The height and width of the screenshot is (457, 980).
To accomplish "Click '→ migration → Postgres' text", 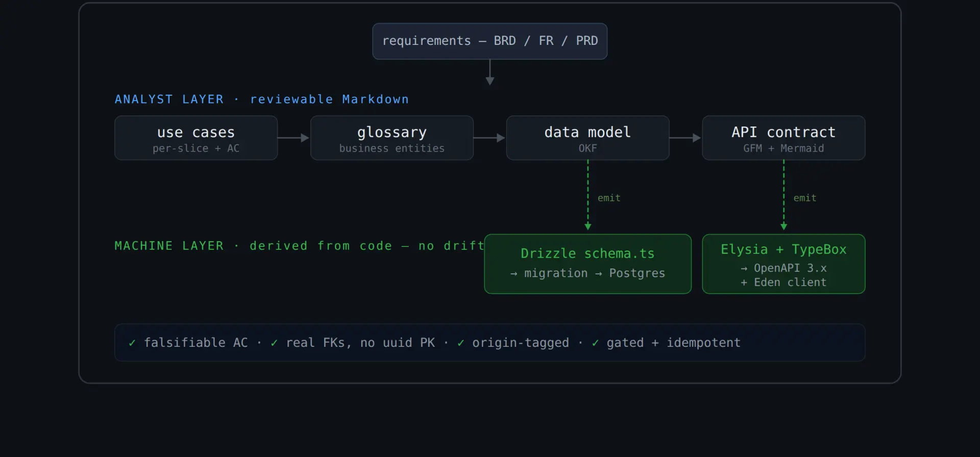I will (588, 273).
